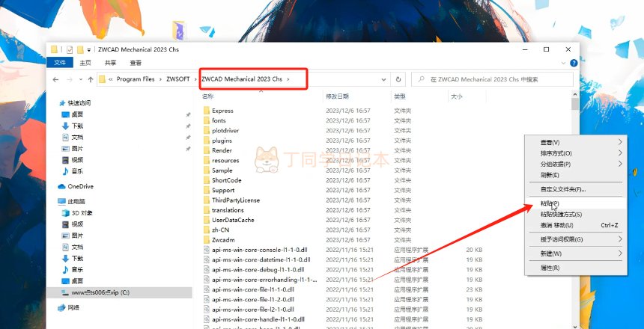Select the www点ts006点vip (C:) drive
This screenshot has height=329, width=644.
pos(100,292)
